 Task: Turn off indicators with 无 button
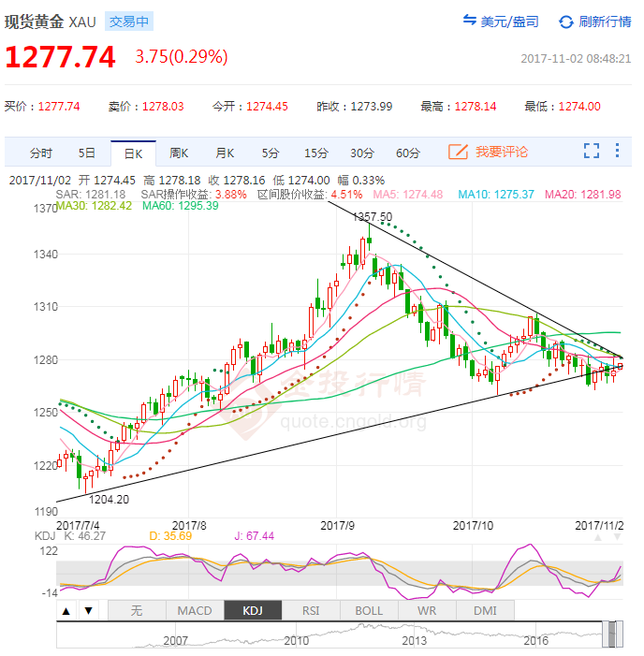pos(137,610)
